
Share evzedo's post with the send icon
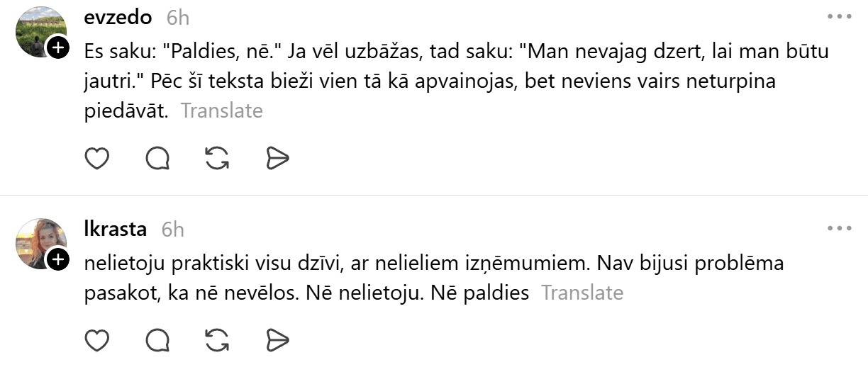click(x=277, y=159)
